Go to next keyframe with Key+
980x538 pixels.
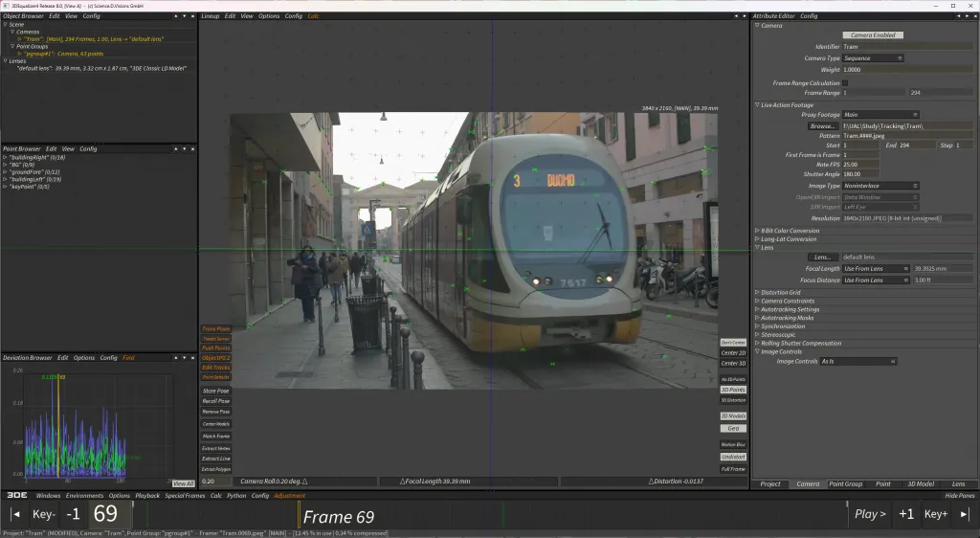[x=936, y=514]
